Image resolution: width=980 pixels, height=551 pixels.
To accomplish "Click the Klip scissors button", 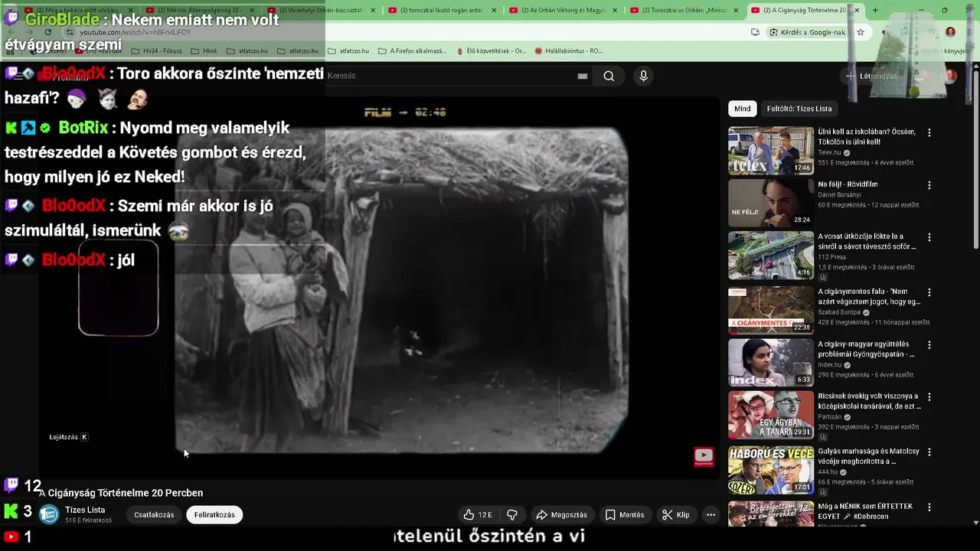I will [676, 515].
